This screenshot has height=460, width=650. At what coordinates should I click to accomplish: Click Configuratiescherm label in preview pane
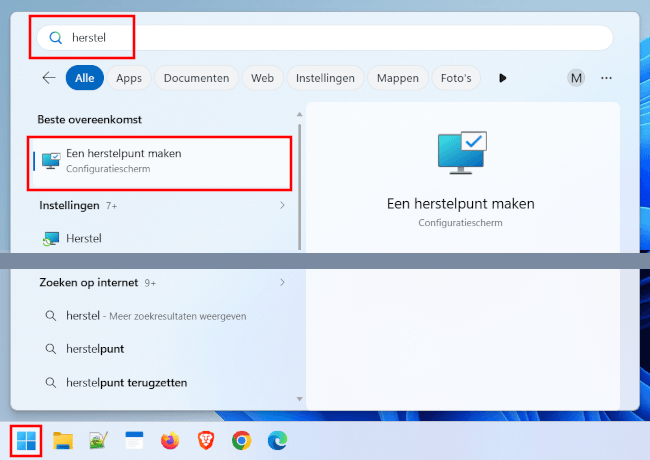tap(461, 223)
